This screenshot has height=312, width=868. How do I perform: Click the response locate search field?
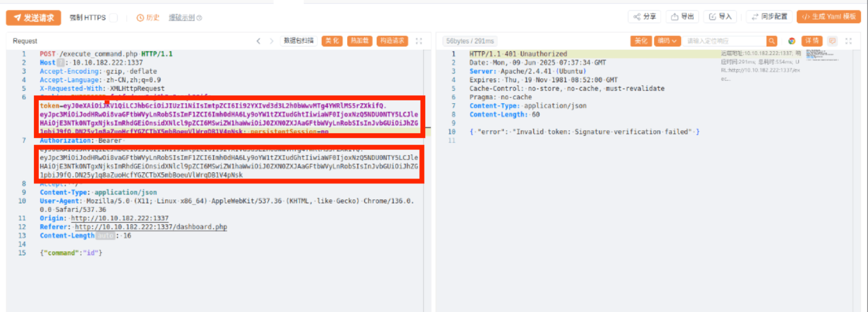click(x=725, y=41)
